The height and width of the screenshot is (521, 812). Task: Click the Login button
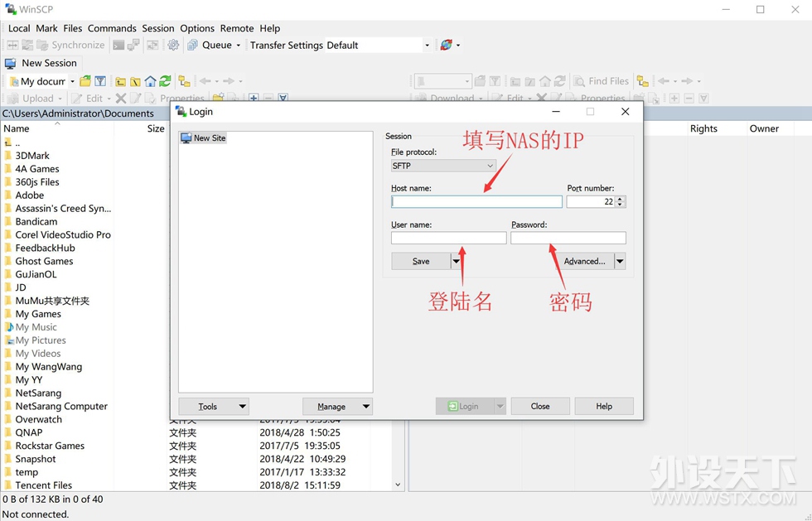coord(465,407)
